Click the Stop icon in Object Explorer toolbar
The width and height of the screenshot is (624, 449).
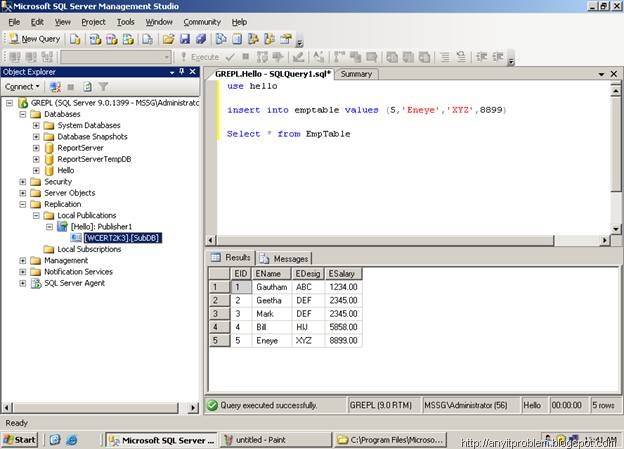71,87
